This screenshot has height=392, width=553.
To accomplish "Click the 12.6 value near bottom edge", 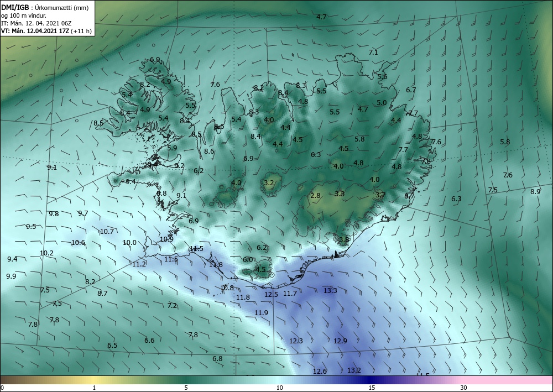I will [320, 371].
